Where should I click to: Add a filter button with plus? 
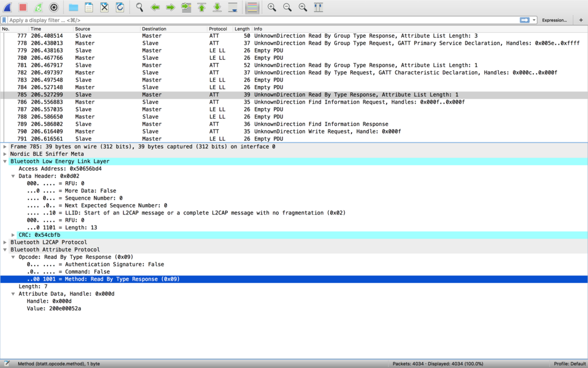581,20
